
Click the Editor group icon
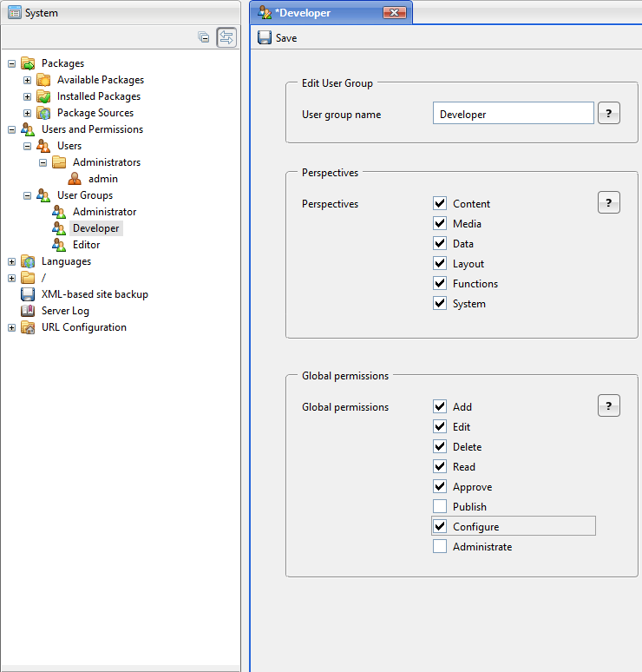point(59,245)
